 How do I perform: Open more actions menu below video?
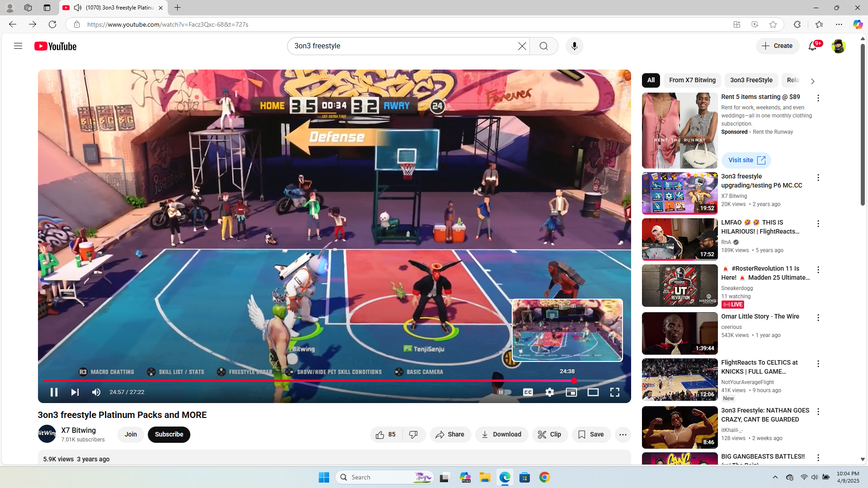pos(623,435)
